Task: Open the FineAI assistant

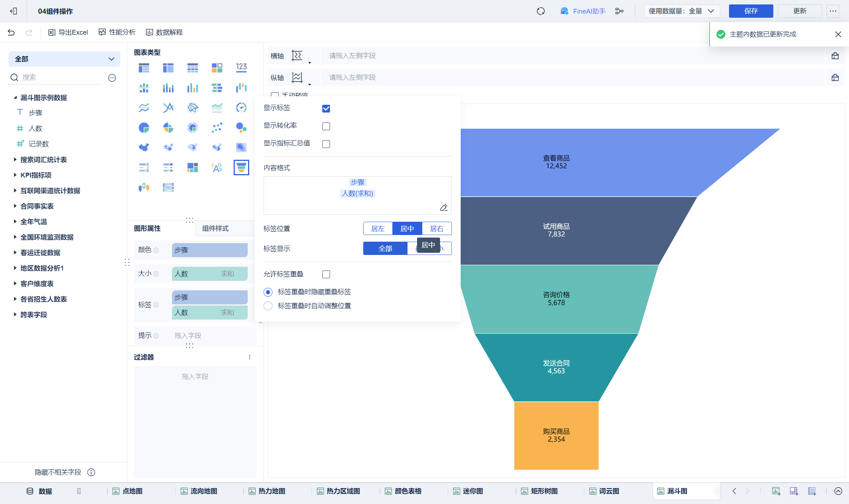Action: click(583, 11)
